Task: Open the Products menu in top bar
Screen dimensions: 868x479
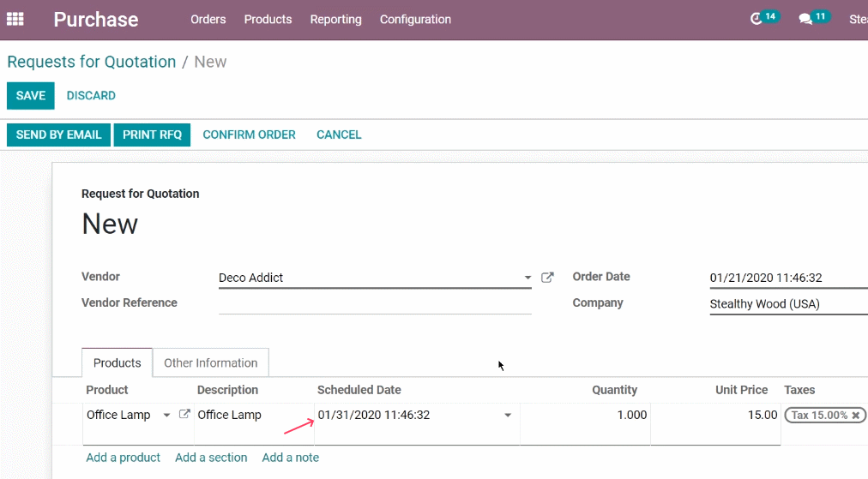Action: pyautogui.click(x=268, y=20)
